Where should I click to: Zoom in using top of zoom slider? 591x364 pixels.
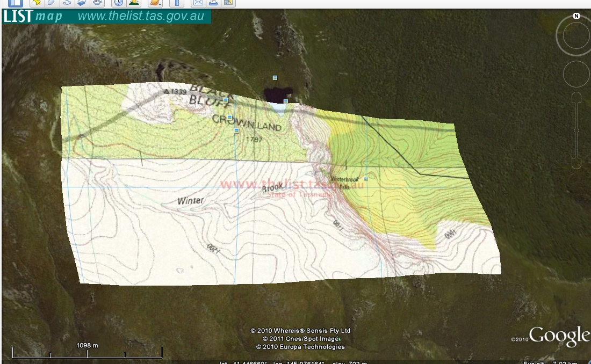[x=576, y=98]
